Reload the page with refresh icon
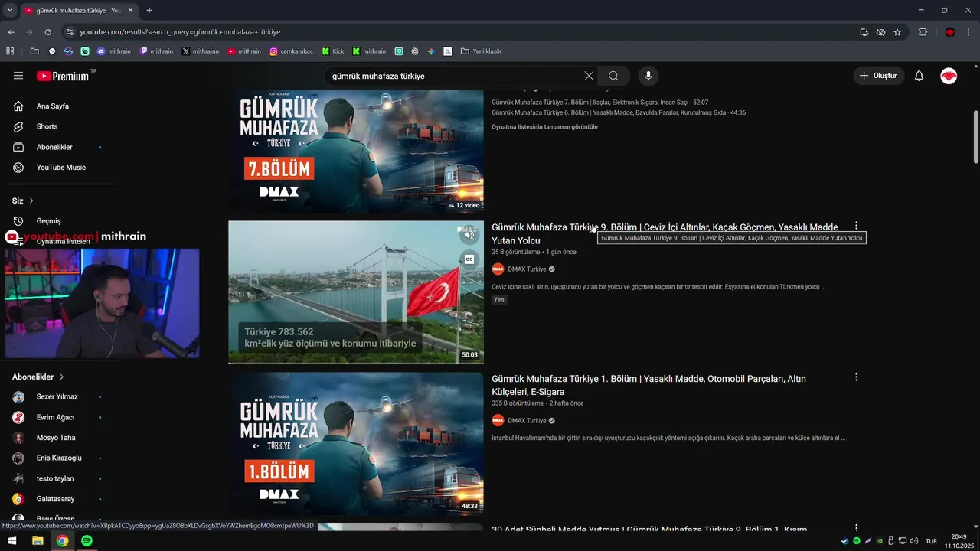Screen dimensions: 980x551 click(47, 32)
